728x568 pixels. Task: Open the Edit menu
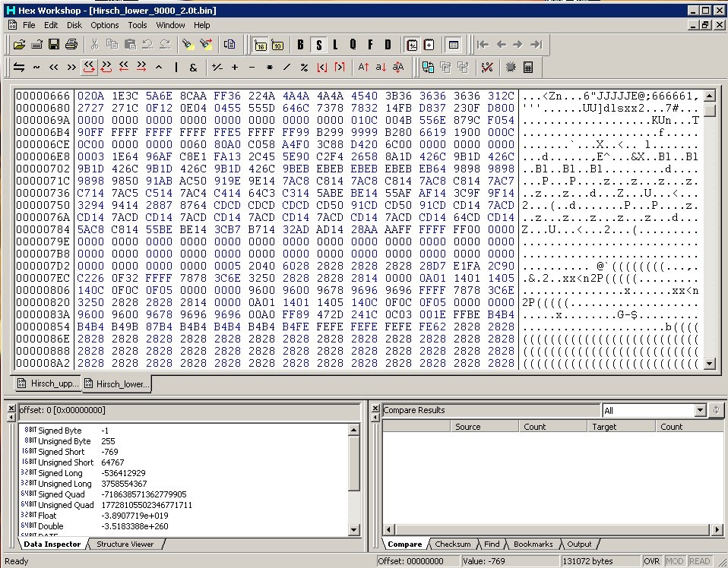[x=51, y=25]
